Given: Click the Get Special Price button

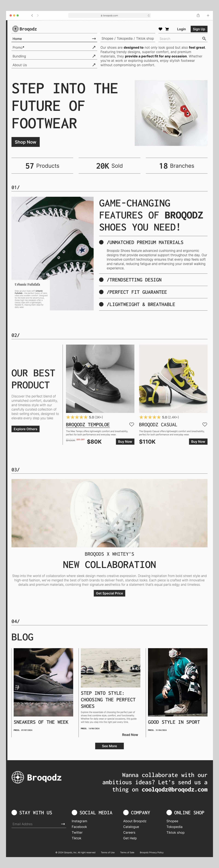Looking at the screenshot, I should (x=109, y=593).
